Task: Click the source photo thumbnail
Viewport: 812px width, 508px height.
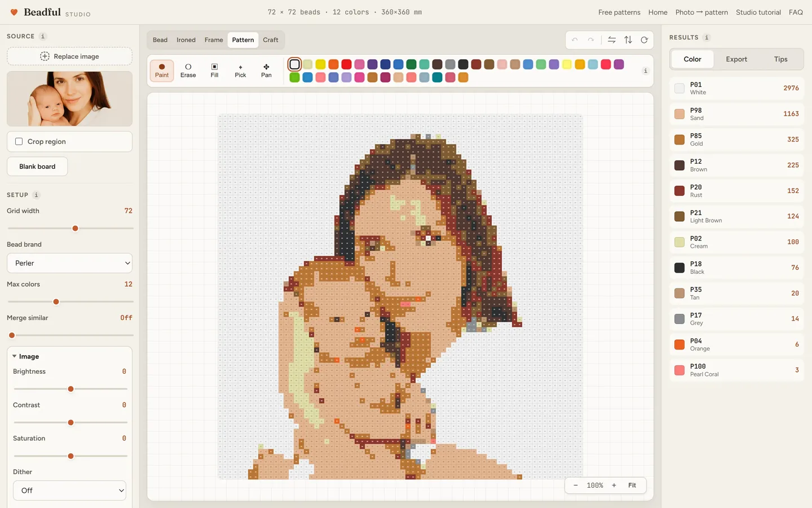Action: (x=69, y=99)
